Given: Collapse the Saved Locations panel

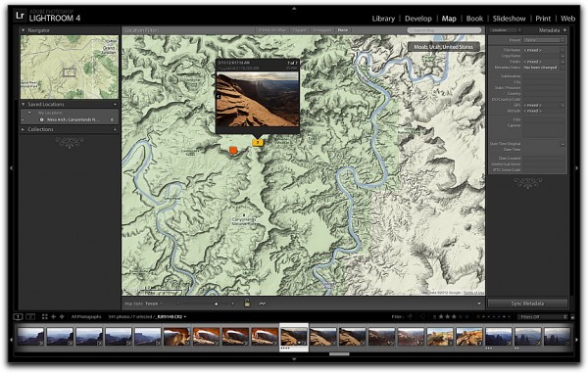Looking at the screenshot, I should (x=24, y=104).
